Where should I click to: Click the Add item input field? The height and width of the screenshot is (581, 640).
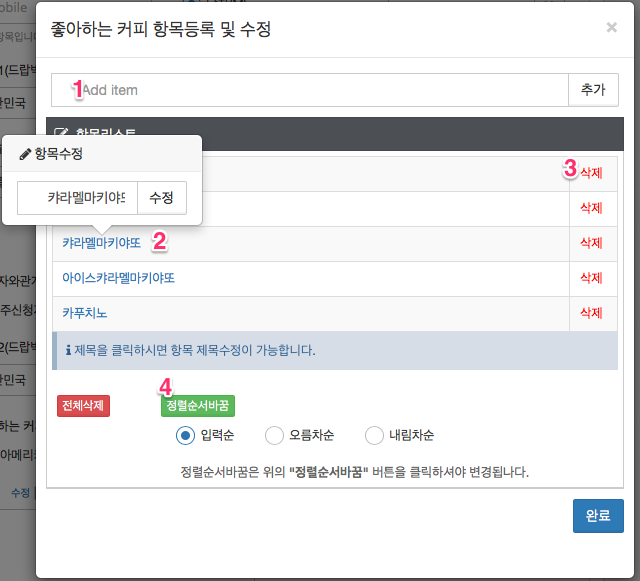point(310,90)
